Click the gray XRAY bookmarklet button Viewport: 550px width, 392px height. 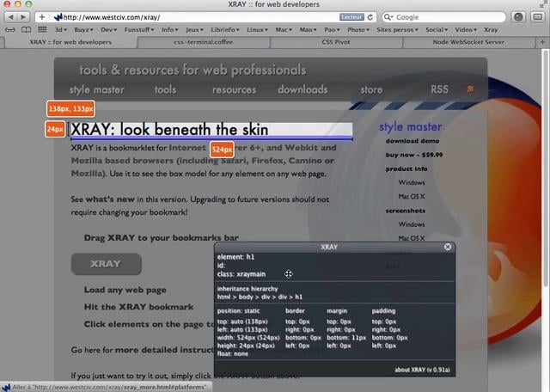click(x=107, y=264)
